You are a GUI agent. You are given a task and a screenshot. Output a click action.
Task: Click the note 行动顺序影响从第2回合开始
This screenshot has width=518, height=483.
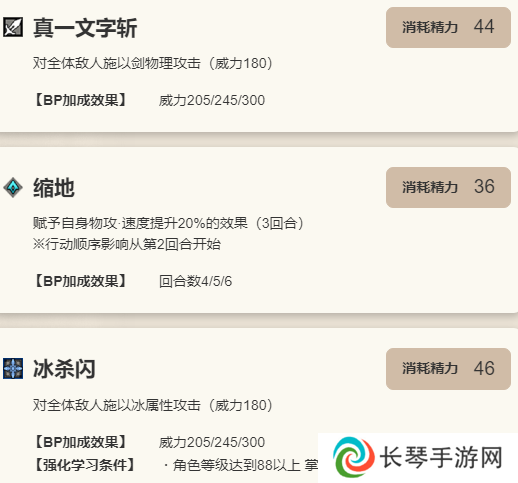pyautogui.click(x=127, y=244)
